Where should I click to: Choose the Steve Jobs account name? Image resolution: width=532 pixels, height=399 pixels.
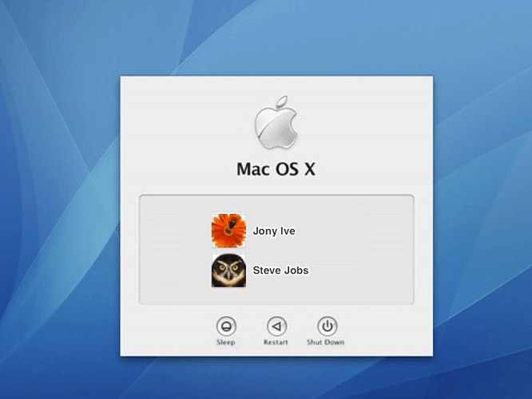coord(280,271)
